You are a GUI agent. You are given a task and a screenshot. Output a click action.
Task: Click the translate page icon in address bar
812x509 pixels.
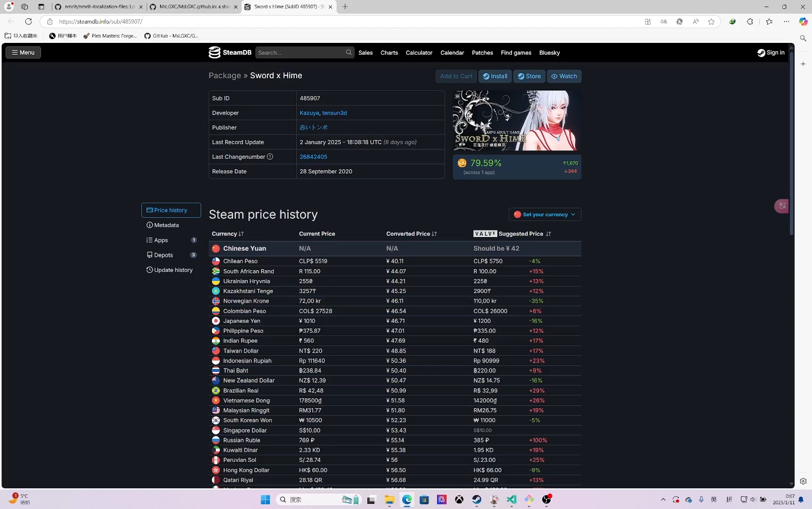(664, 22)
